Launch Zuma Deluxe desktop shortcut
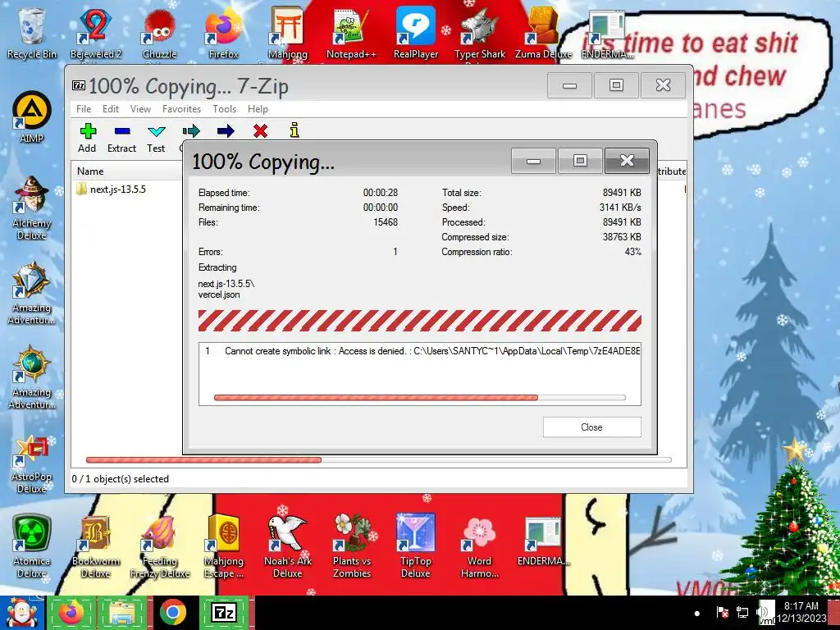 [x=544, y=34]
